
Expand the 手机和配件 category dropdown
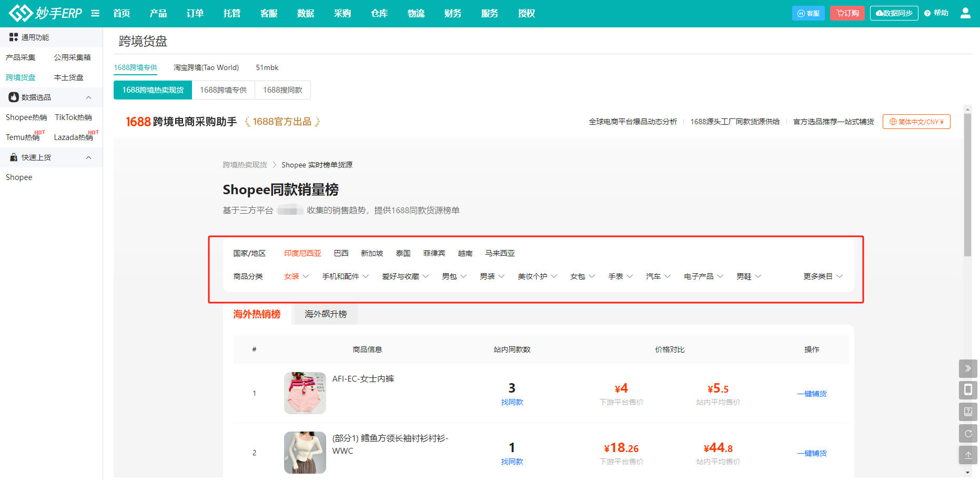click(x=345, y=276)
